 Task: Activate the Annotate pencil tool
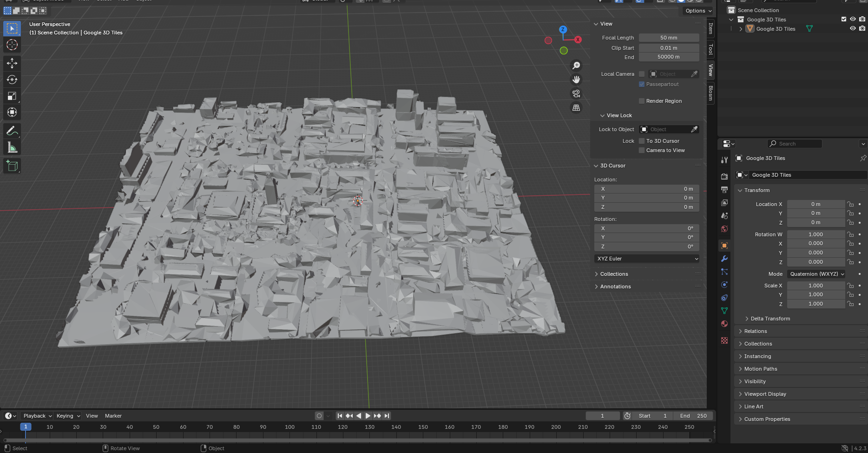point(12,131)
